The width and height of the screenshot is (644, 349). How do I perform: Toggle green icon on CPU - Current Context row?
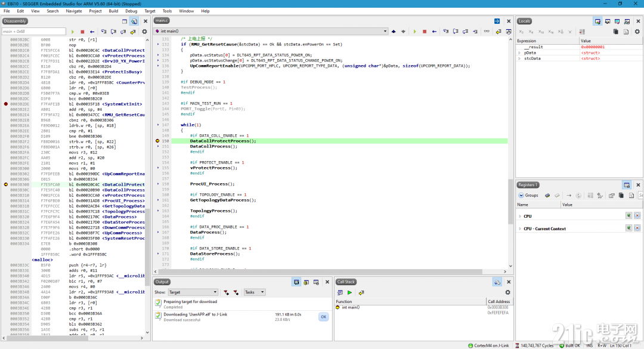click(x=628, y=228)
